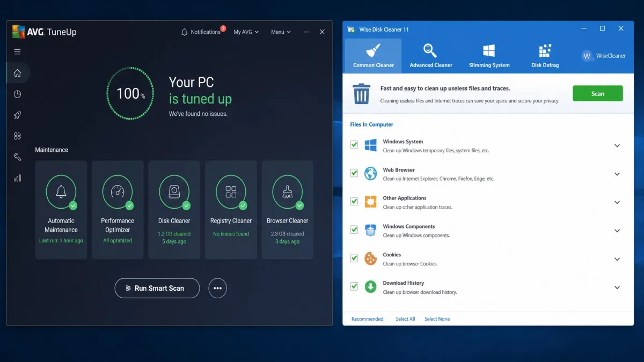The image size is (644, 362).
Task: Click the more options ellipsis button in AVG
Action: click(x=217, y=288)
